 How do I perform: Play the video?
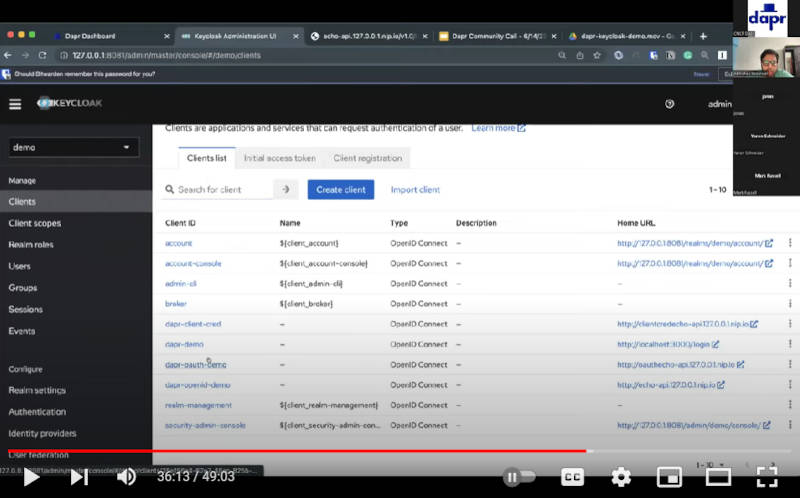(x=32, y=477)
